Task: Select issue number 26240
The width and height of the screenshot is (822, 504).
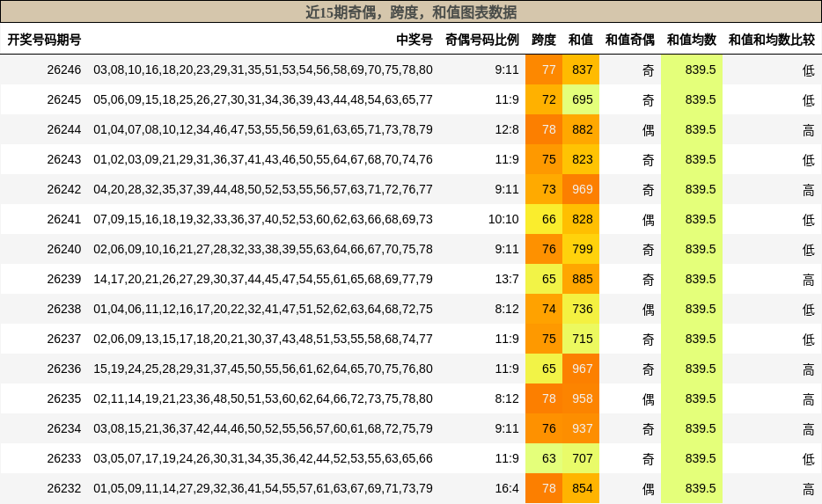Action: click(x=64, y=249)
